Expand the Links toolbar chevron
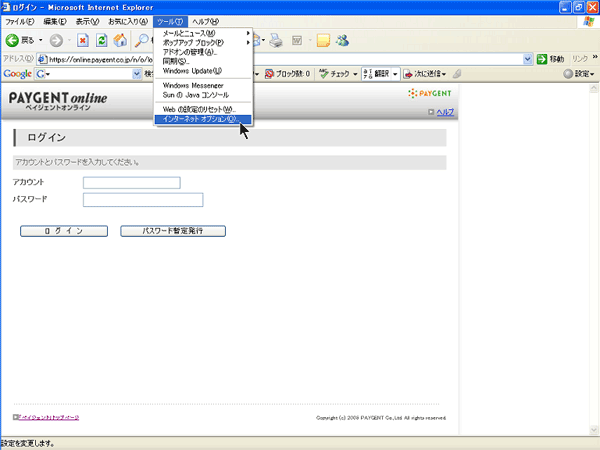 click(x=595, y=57)
